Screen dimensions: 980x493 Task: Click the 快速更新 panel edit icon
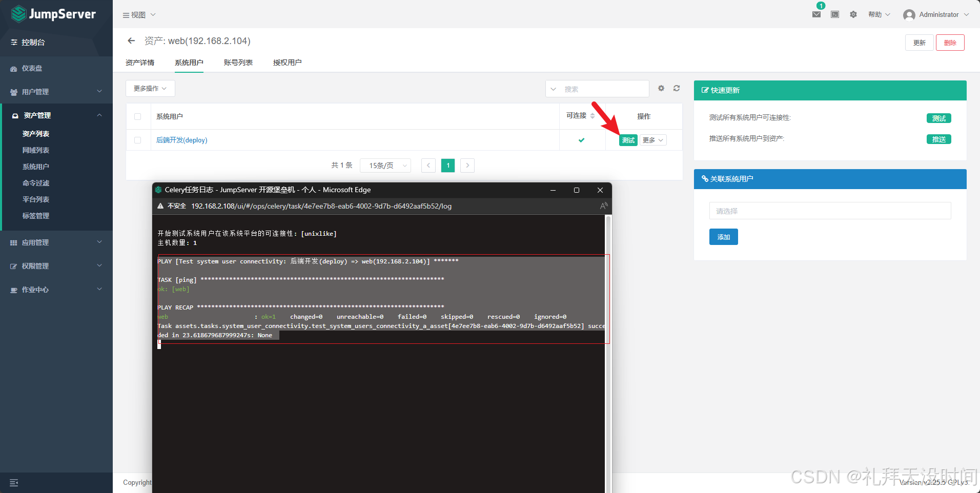(x=705, y=90)
